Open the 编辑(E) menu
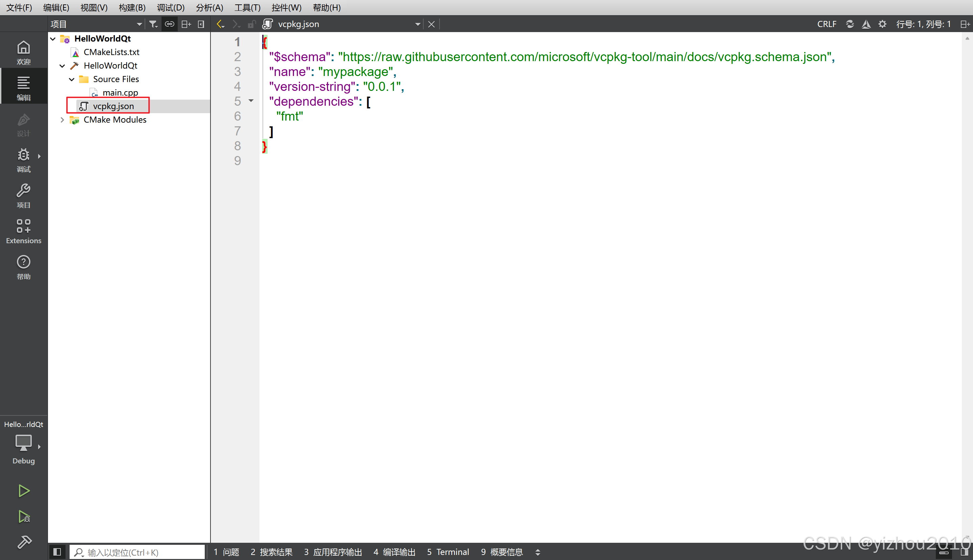The image size is (973, 560). point(56,7)
